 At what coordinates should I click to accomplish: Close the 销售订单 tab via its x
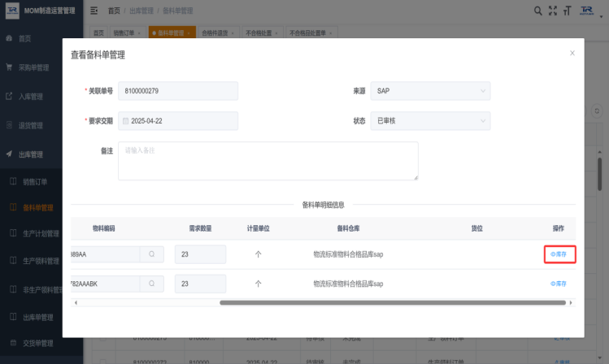pos(139,33)
